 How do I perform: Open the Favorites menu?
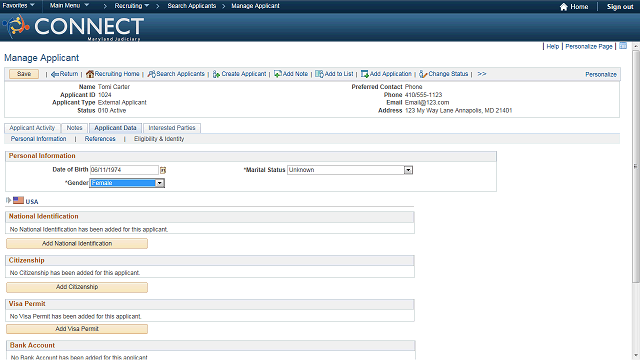[x=18, y=6]
